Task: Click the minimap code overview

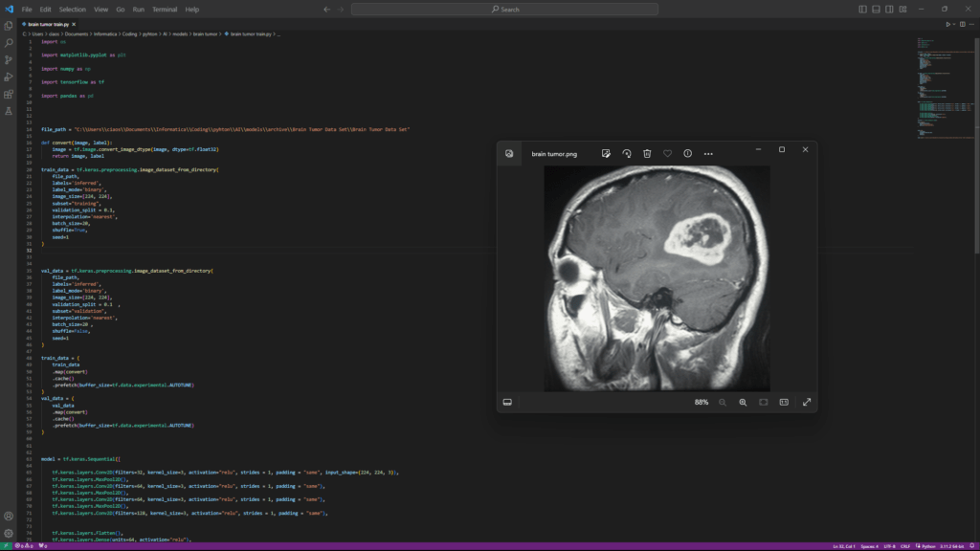Action: point(945,87)
